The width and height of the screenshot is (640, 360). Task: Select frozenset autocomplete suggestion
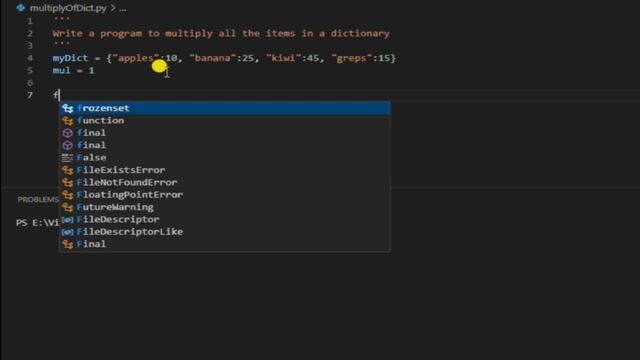tap(225, 108)
